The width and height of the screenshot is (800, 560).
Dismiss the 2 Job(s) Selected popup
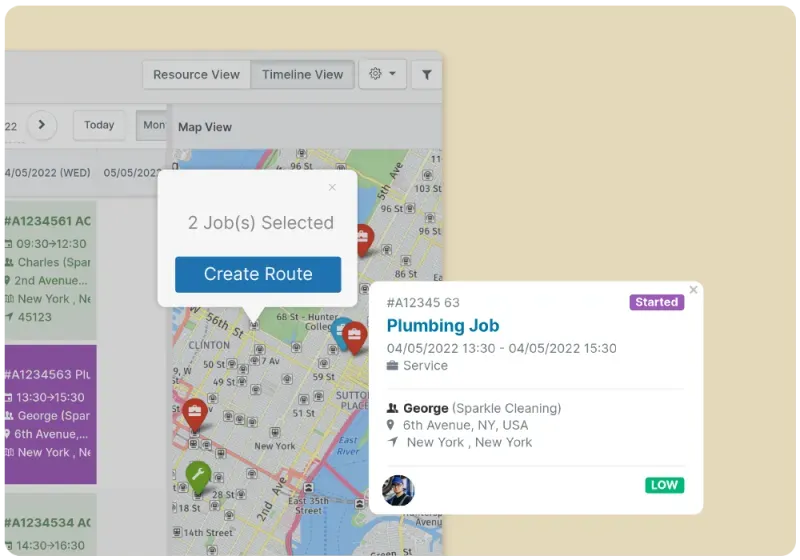(332, 187)
